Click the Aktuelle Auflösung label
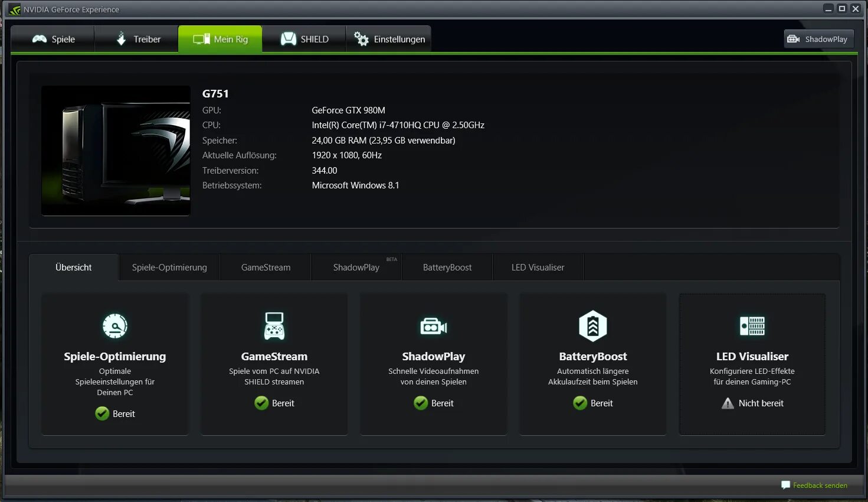Image resolution: width=868 pixels, height=502 pixels. 240,155
